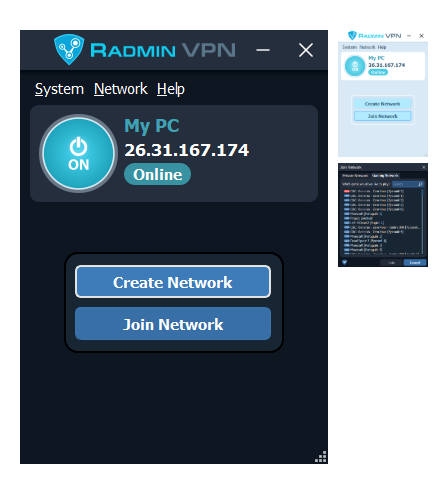
Task: Minimize the Radmin VPN window
Action: point(263,50)
